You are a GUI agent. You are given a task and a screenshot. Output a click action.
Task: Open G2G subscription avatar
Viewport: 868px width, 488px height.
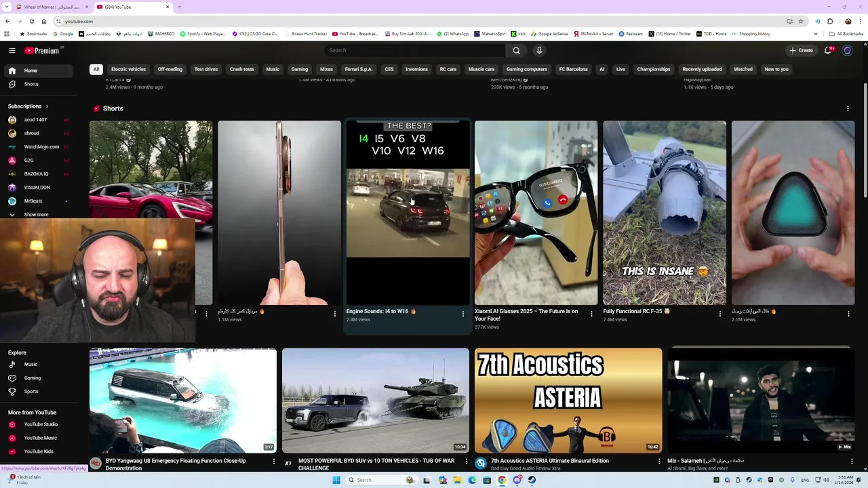point(12,161)
